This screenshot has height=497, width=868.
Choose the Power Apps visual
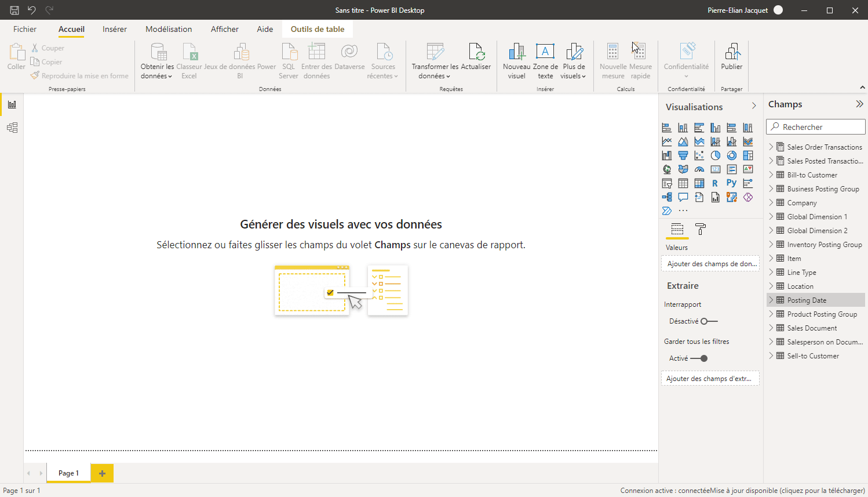748,197
